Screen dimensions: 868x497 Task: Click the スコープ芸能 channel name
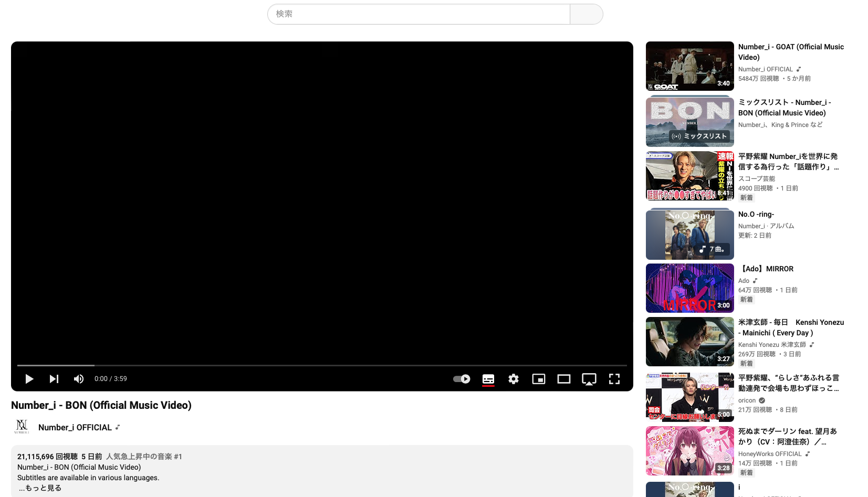757,179
